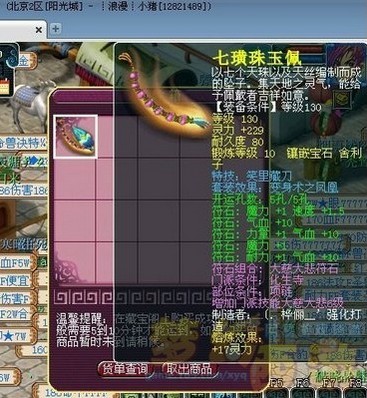Open the 伤害F stall sign
The height and width of the screenshot is (398, 367).
click(x=16, y=299)
